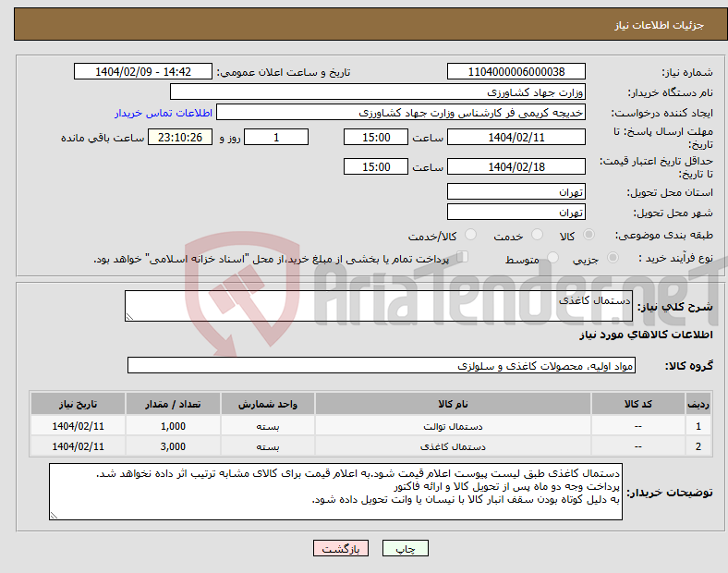Select the کالا radio button
728x573 pixels.
(588, 235)
